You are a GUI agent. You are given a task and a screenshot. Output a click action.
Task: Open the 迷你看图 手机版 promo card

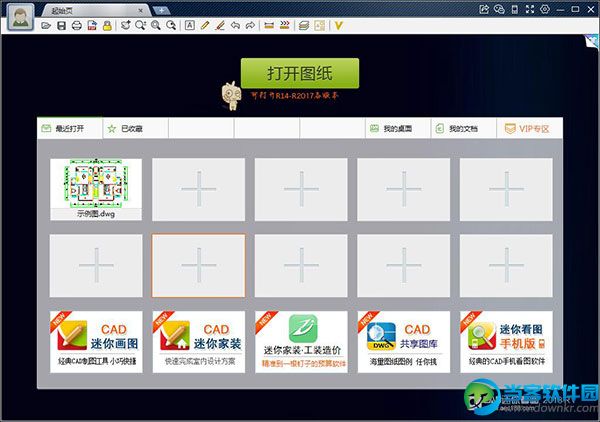(506, 342)
